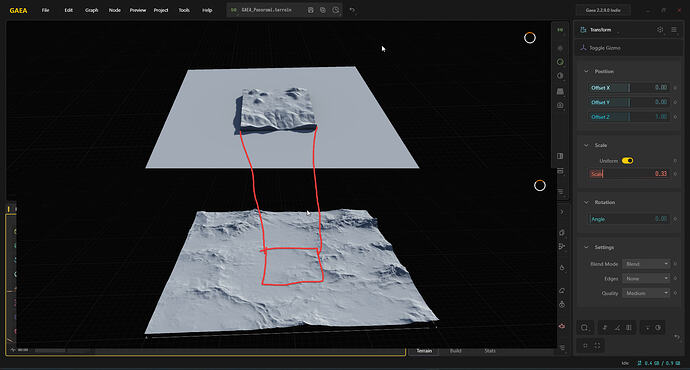Click the keyframe diamond beside Offset Z
Viewport: 690px width, 370px height.
point(675,117)
